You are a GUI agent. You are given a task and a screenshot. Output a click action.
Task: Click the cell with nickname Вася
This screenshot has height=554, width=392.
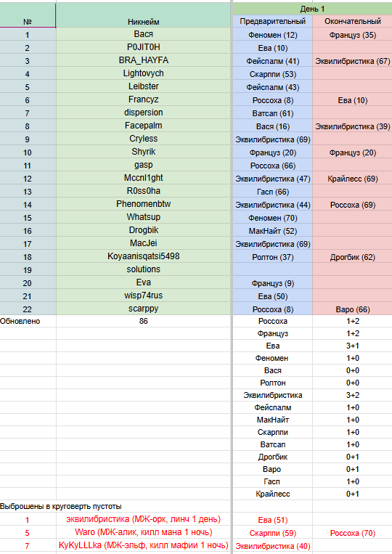click(144, 34)
